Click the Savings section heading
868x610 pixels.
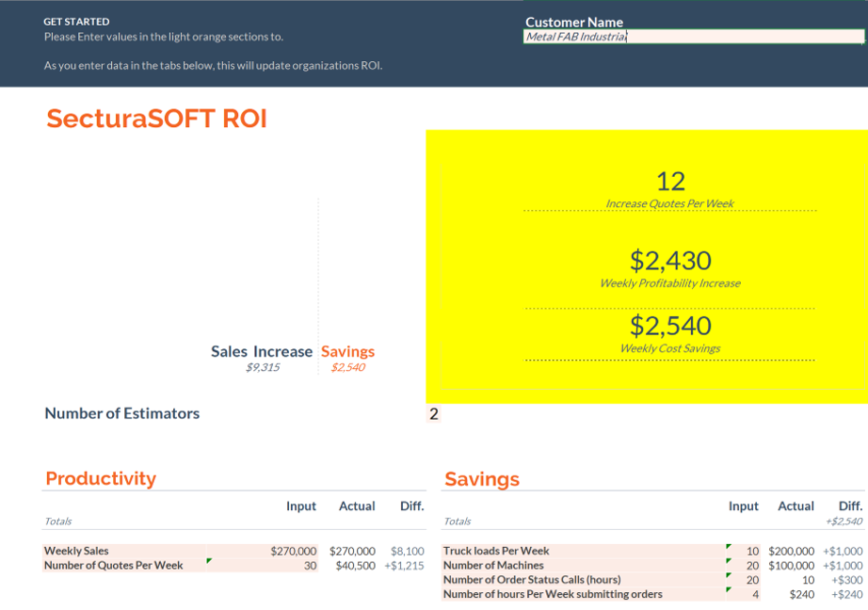point(482,479)
